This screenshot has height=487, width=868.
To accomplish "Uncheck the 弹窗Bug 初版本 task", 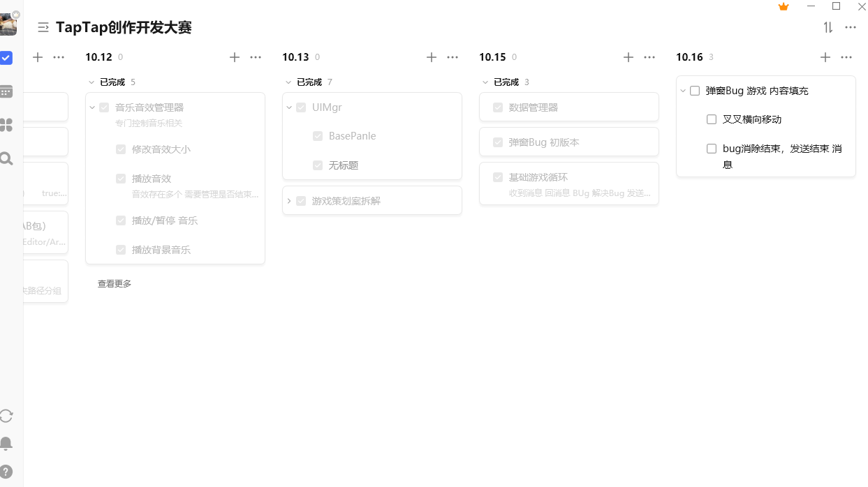I will 498,142.
